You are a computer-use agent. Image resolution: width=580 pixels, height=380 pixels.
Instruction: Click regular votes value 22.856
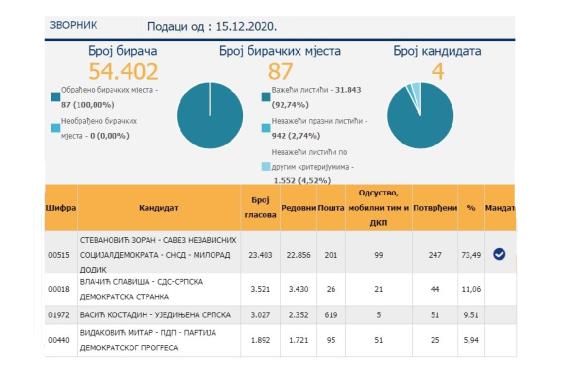(299, 255)
